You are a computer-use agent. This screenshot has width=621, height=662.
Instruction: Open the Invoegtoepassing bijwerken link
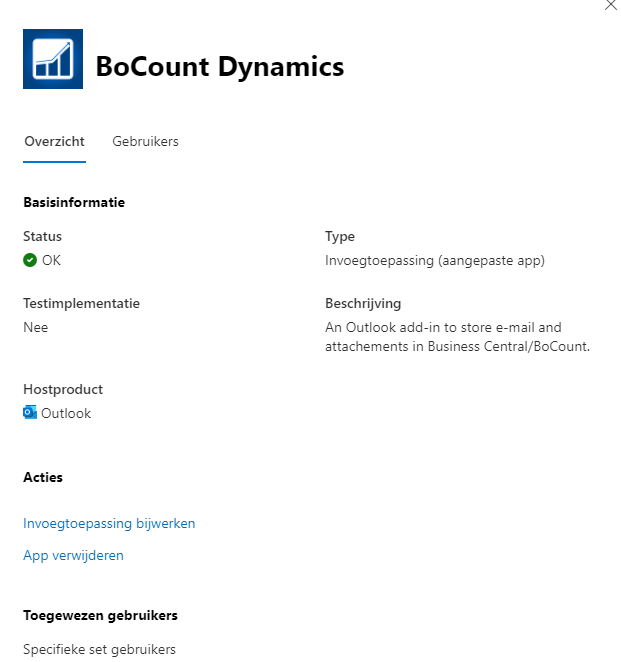[x=109, y=524]
